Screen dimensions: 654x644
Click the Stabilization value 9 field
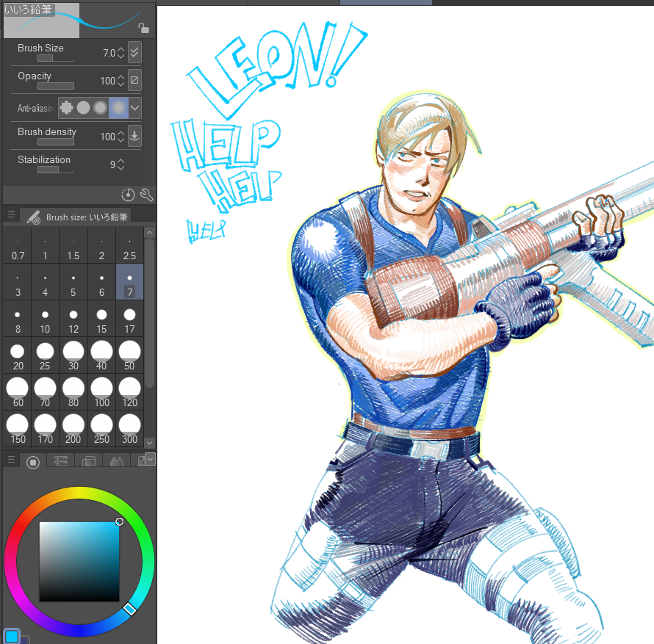click(x=112, y=164)
